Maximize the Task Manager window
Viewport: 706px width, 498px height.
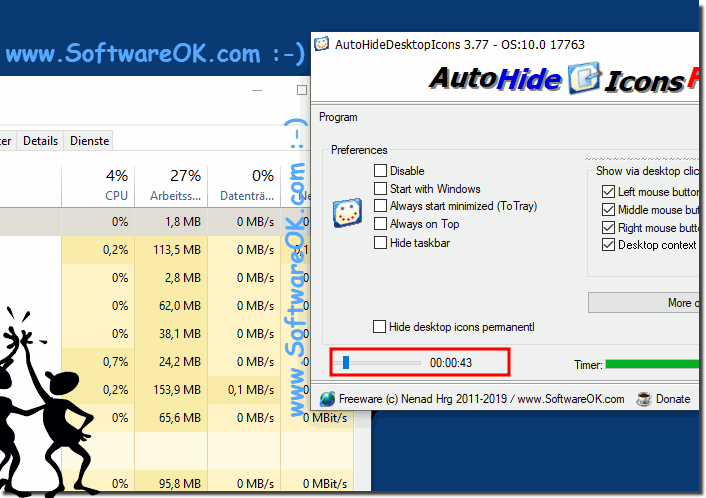[302, 90]
